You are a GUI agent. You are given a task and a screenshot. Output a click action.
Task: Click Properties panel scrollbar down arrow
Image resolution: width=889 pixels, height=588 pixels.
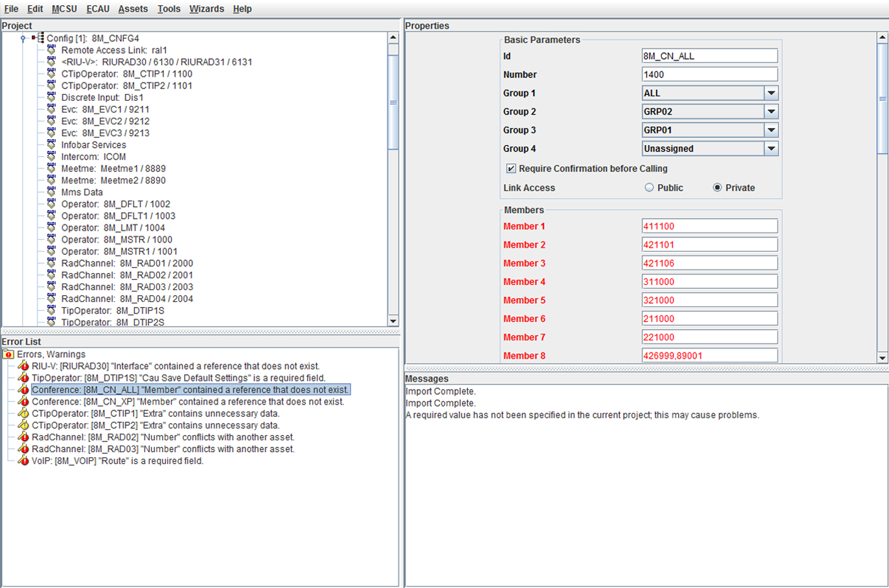882,357
